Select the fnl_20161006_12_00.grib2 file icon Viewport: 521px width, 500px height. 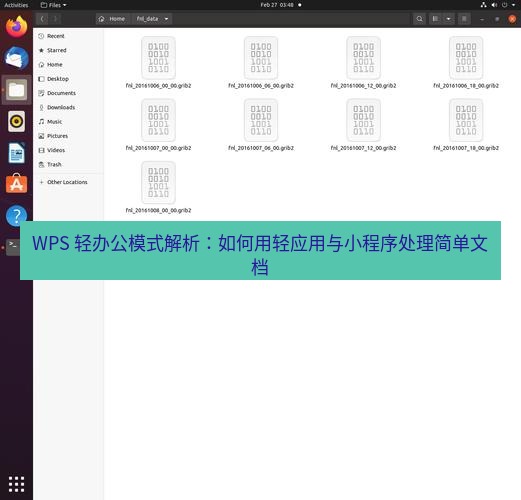coord(363,58)
